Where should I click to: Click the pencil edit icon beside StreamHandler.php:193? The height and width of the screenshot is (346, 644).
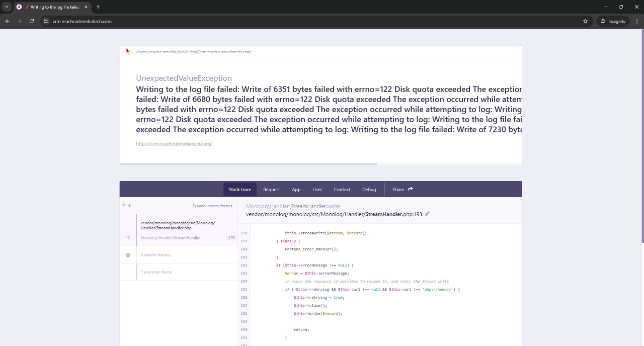coord(427,214)
